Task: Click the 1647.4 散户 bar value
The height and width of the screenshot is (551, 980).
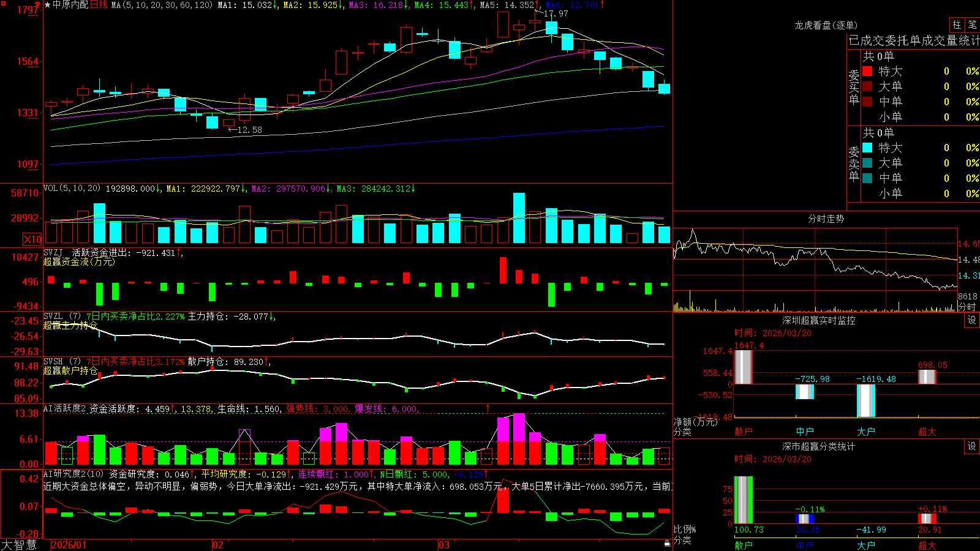Action: coord(749,345)
